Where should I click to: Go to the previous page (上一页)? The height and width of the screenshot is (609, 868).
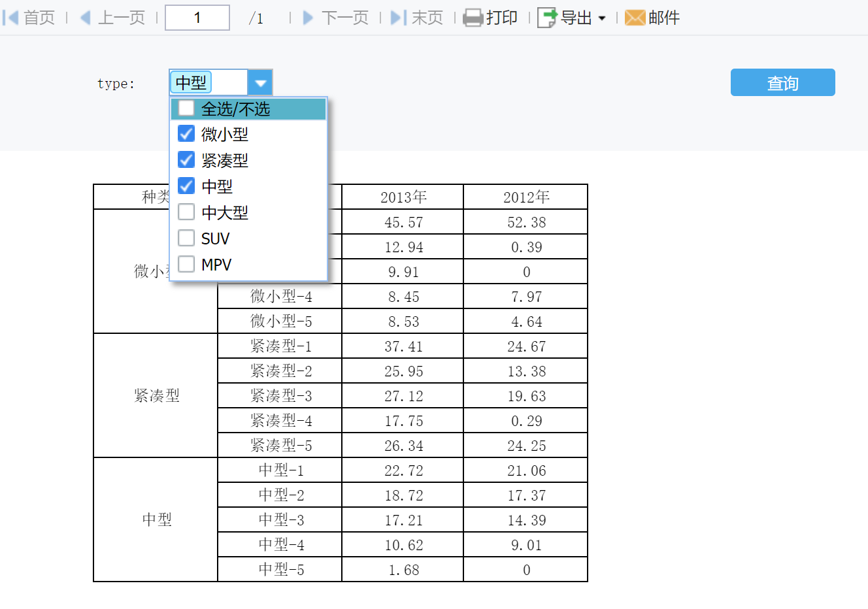pyautogui.click(x=112, y=18)
